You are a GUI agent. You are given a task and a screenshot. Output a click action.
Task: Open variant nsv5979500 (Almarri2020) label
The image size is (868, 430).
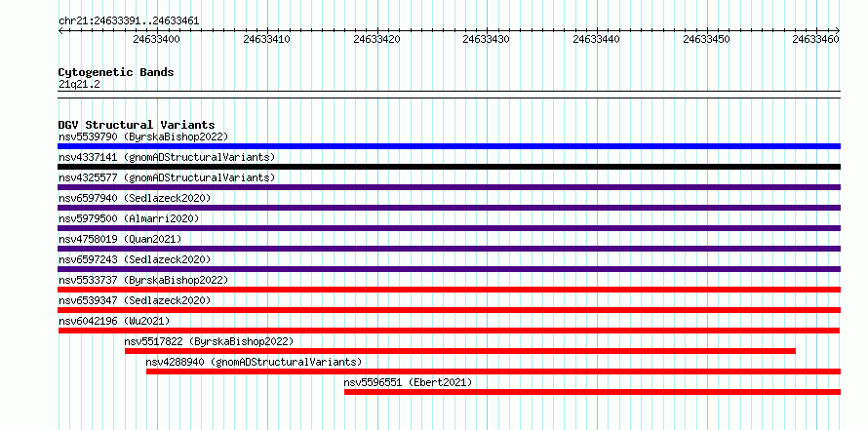pyautogui.click(x=129, y=218)
